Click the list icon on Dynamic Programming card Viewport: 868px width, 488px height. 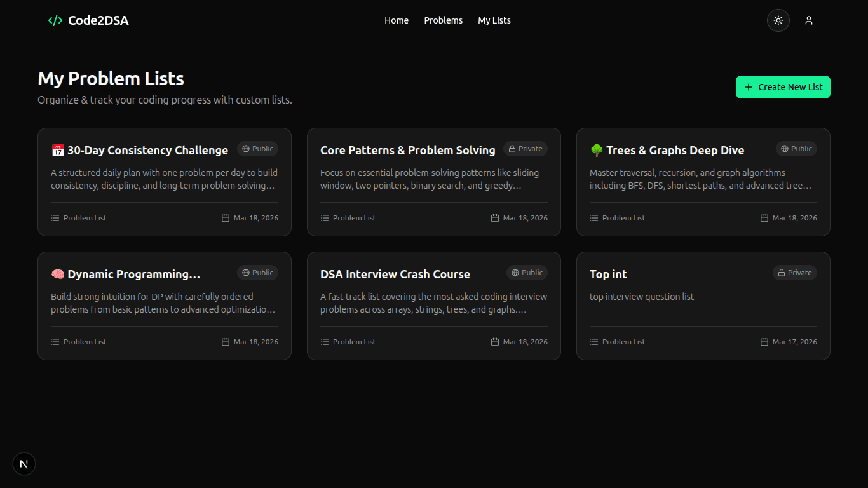coord(55,342)
